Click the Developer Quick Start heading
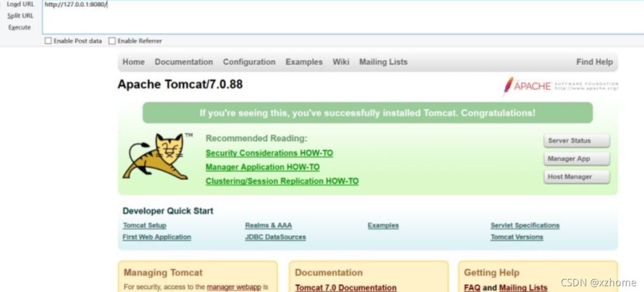 click(x=168, y=211)
